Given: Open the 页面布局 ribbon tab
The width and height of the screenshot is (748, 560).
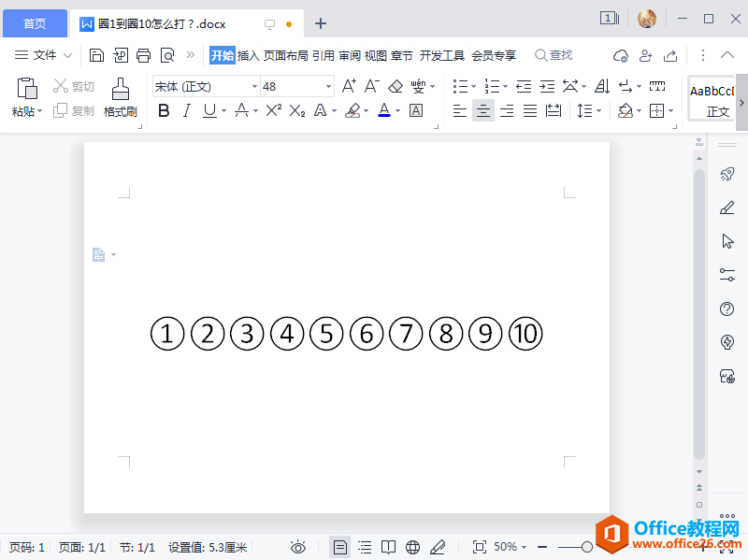Looking at the screenshot, I should point(286,54).
